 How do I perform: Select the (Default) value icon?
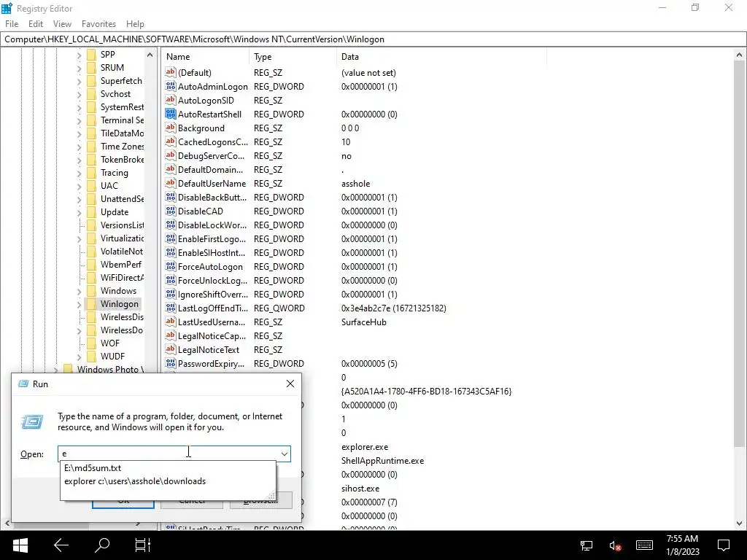pyautogui.click(x=171, y=72)
